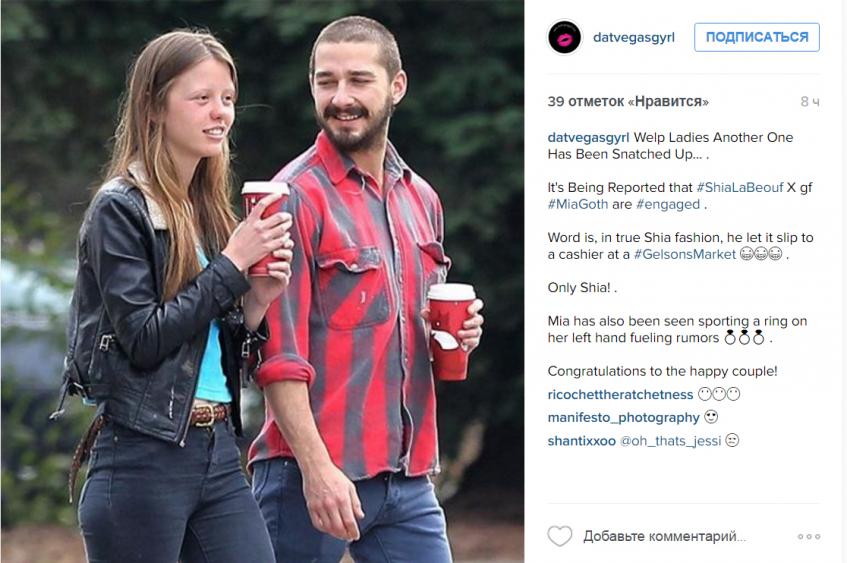Open commenter shantixxoo profile
The width and height of the screenshot is (847, 563).
coord(581,441)
